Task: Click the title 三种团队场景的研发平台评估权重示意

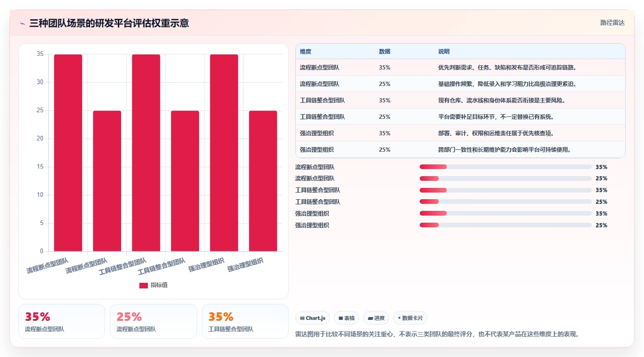Action: (x=109, y=23)
